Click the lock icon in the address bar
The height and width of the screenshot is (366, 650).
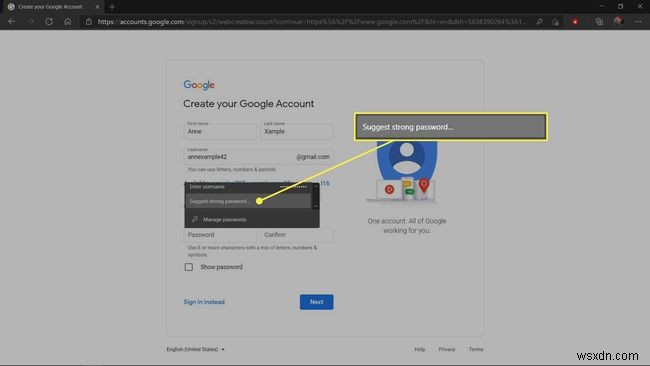click(x=88, y=22)
